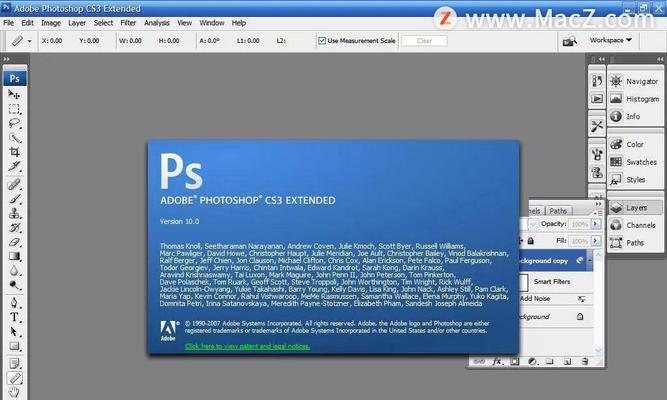Screen dimensions: 667x400
Task: Select the Ruler tool in toolbox
Action: tap(14, 378)
